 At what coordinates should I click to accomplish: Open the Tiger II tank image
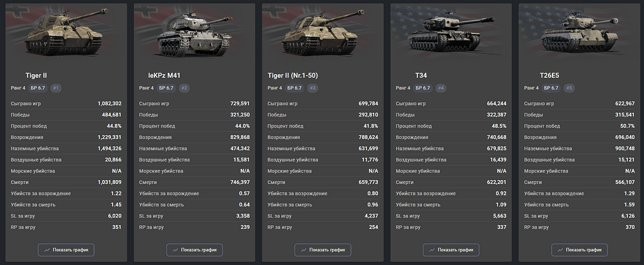(x=65, y=32)
